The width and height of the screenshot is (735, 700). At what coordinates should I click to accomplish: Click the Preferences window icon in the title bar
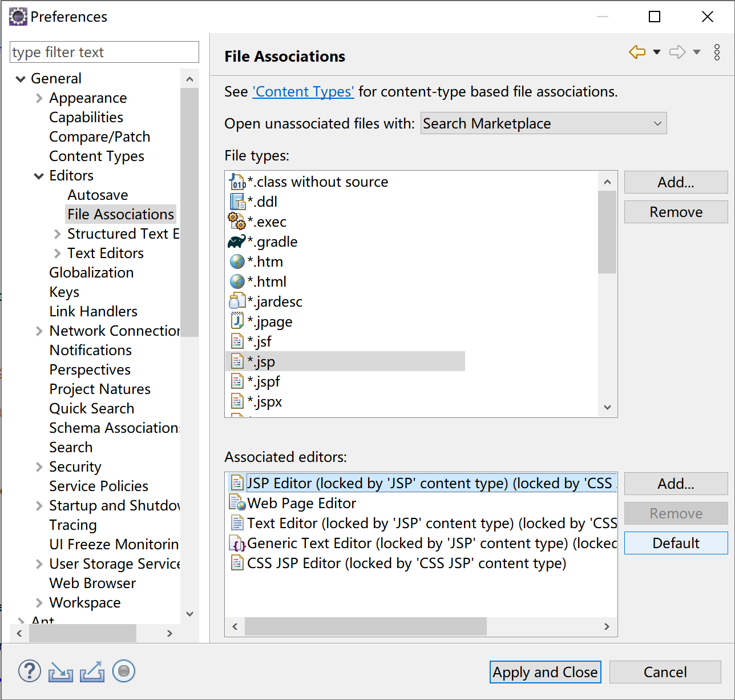pyautogui.click(x=18, y=17)
